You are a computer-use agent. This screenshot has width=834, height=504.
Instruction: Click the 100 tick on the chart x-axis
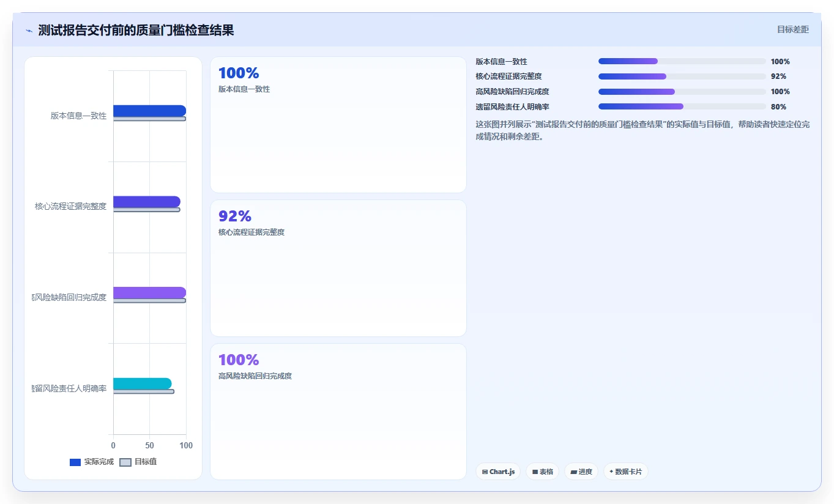click(186, 445)
